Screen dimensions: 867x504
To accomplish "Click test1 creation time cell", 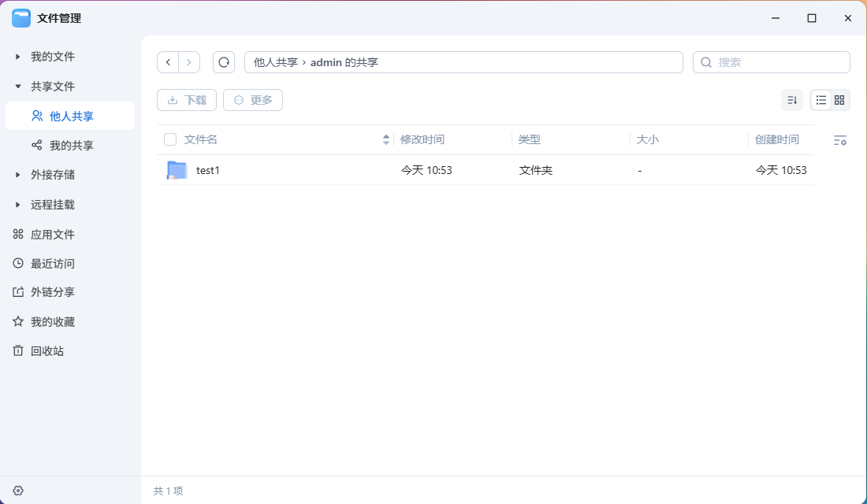I will pyautogui.click(x=781, y=170).
